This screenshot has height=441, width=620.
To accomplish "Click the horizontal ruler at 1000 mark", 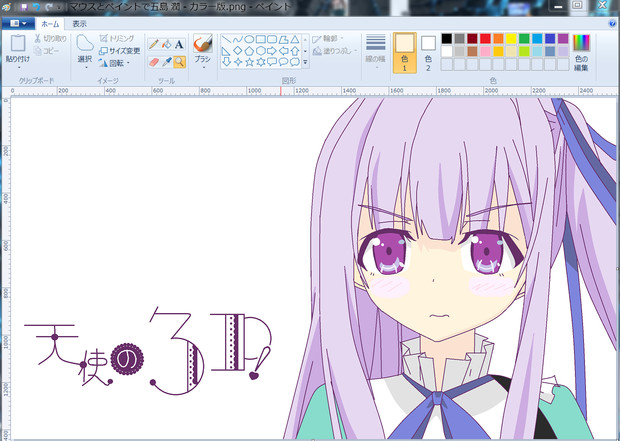I will click(x=254, y=91).
